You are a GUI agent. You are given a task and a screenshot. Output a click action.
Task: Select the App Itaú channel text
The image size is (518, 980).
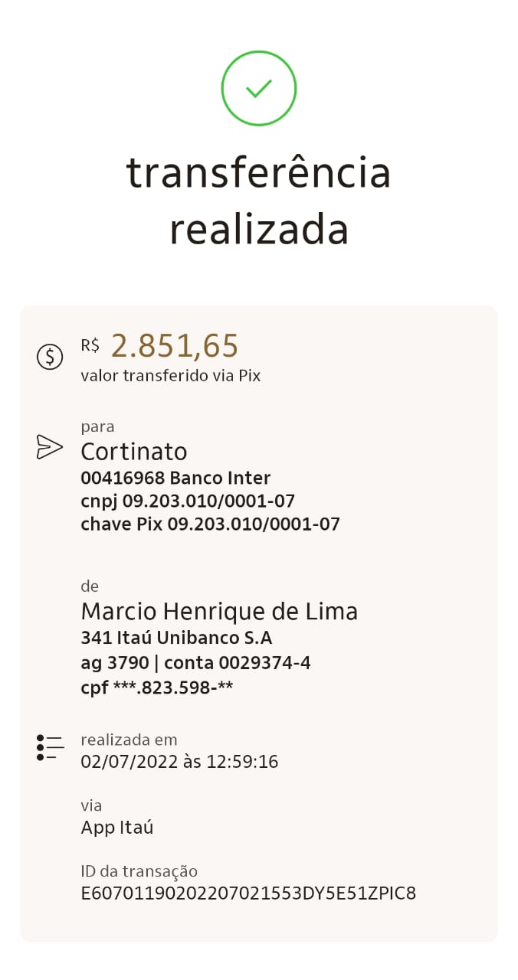[117, 828]
